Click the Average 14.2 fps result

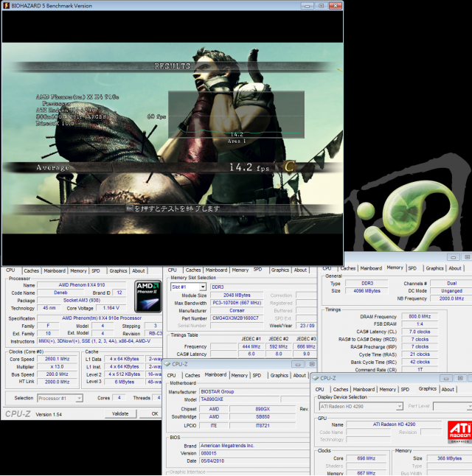click(249, 167)
